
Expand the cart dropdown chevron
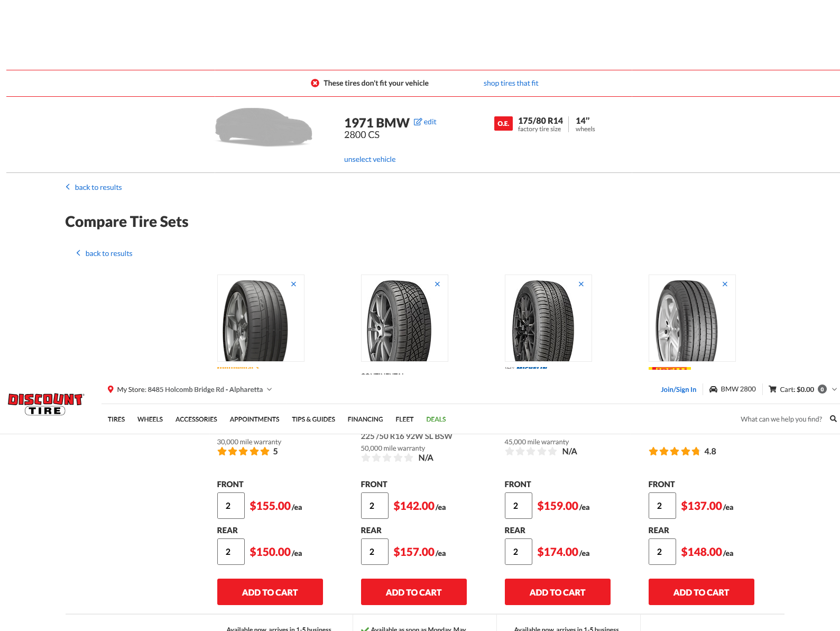(x=834, y=389)
